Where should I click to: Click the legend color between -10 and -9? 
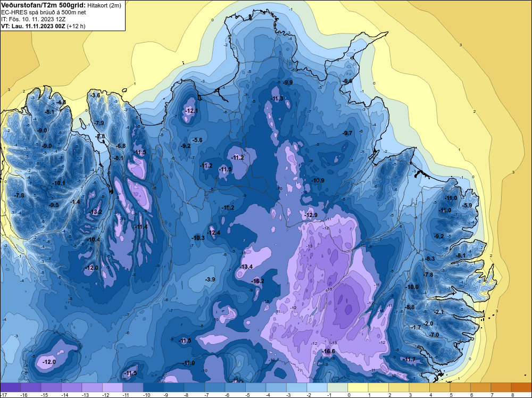(154, 387)
